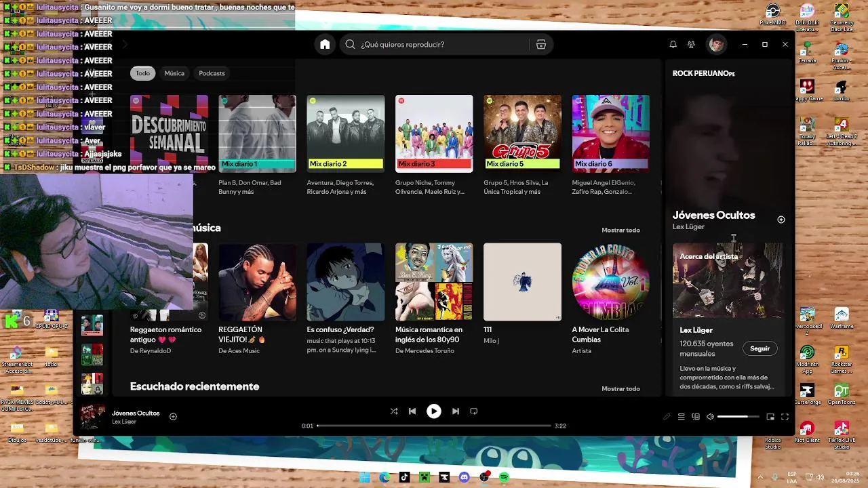Open Minecraft from the taskbar
This screenshot has height=488, width=868.
point(424,477)
